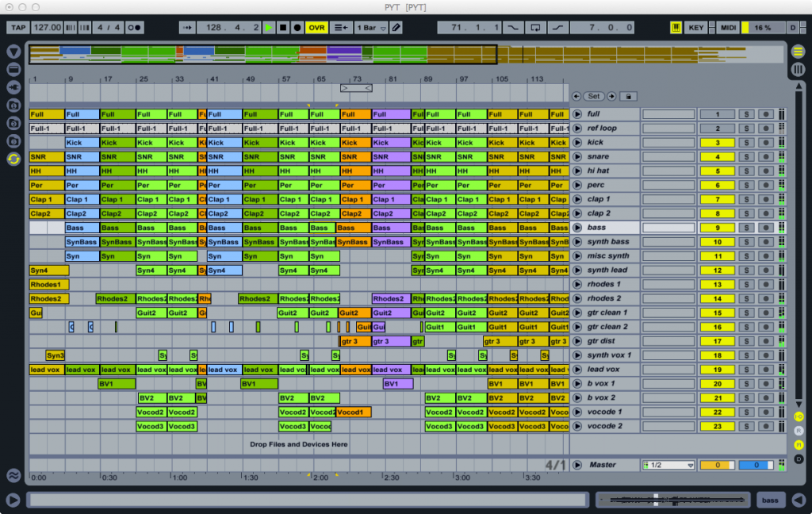This screenshot has height=514, width=812.
Task: Toggle the Loop switch icon
Action: [x=535, y=28]
